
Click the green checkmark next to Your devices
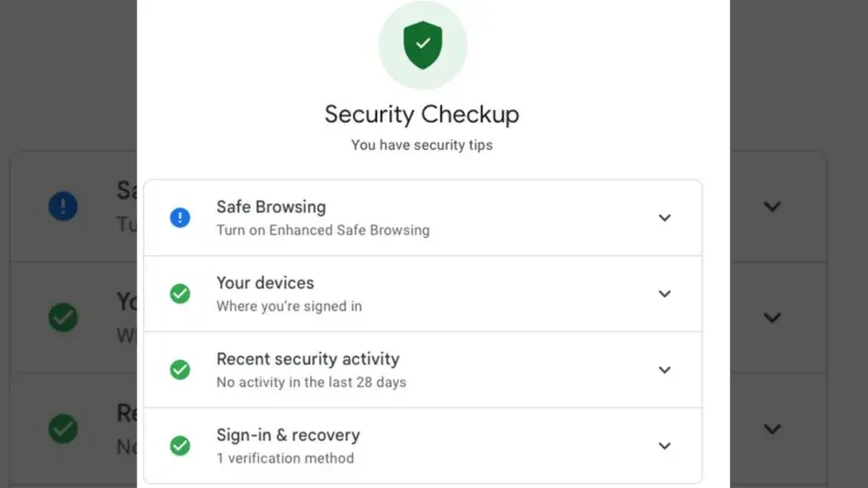point(180,294)
